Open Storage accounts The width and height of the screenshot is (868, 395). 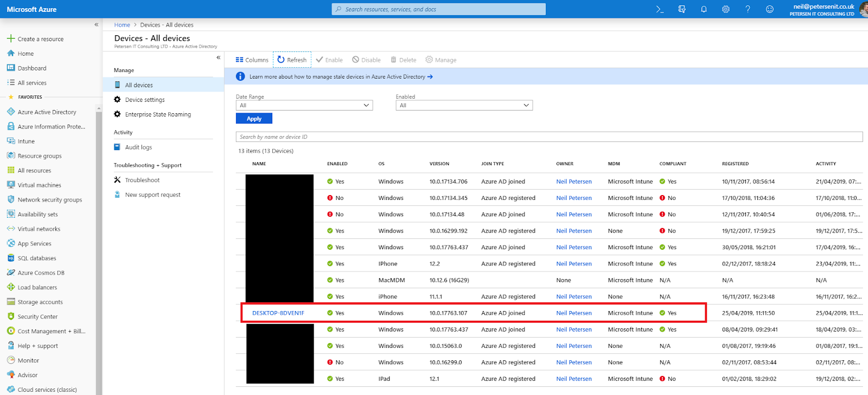click(x=35, y=302)
